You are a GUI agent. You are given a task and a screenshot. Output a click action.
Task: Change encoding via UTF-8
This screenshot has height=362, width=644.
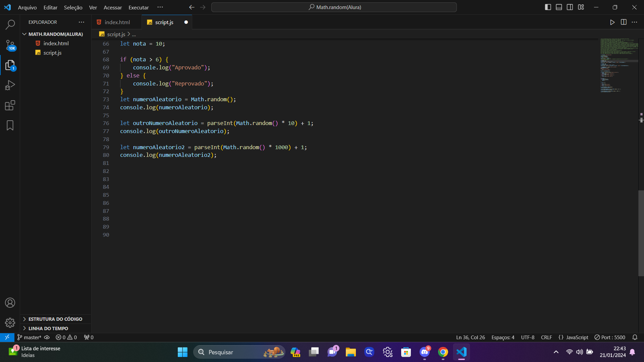click(x=528, y=337)
